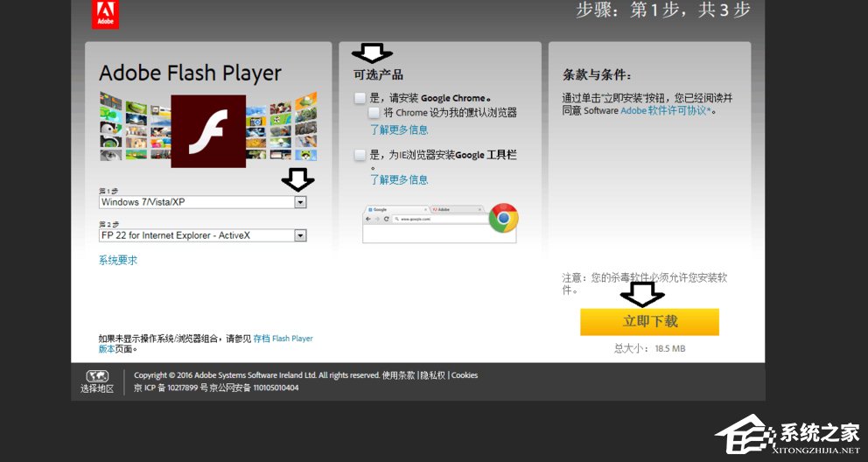Select the Google tab in the Chrome preview
Image resolution: width=868 pixels, height=462 pixels.
click(x=395, y=210)
